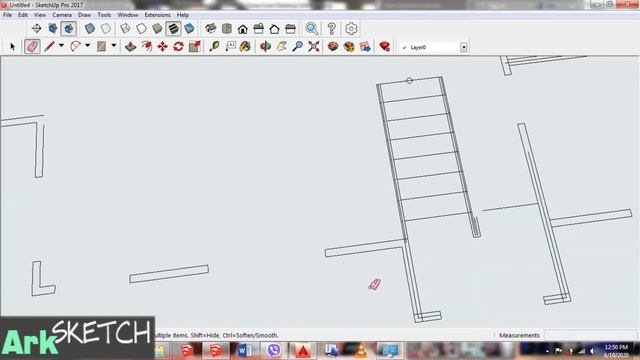The height and width of the screenshot is (360, 640).
Task: Pick the Line pencil tool
Action: pyautogui.click(x=49, y=46)
